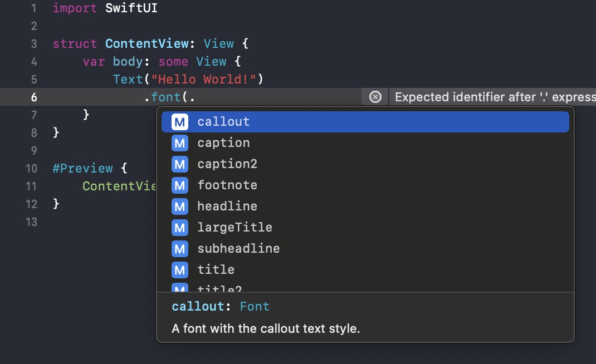This screenshot has width=596, height=364.
Task: Click the 'body' property name
Action: coord(128,62)
